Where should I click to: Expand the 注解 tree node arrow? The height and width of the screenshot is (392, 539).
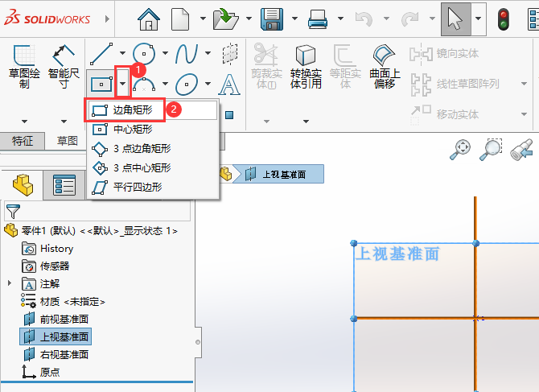[10, 283]
